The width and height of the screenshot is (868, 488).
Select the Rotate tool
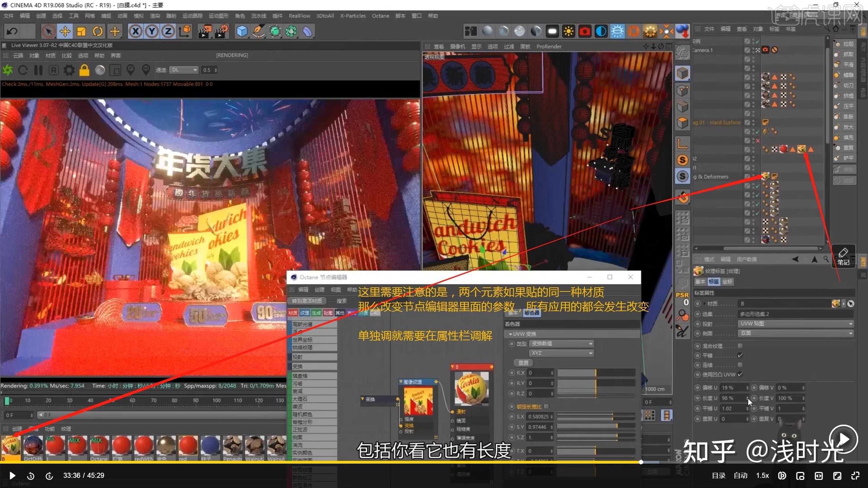(x=98, y=31)
